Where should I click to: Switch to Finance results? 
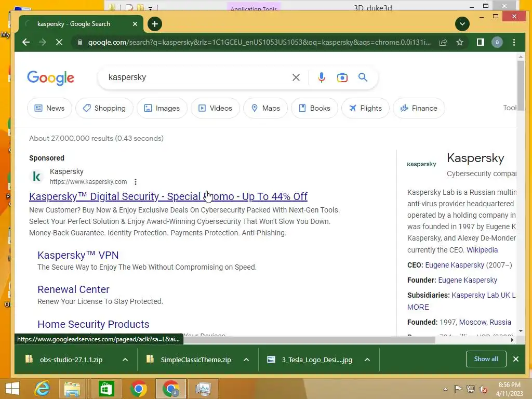pyautogui.click(x=419, y=108)
